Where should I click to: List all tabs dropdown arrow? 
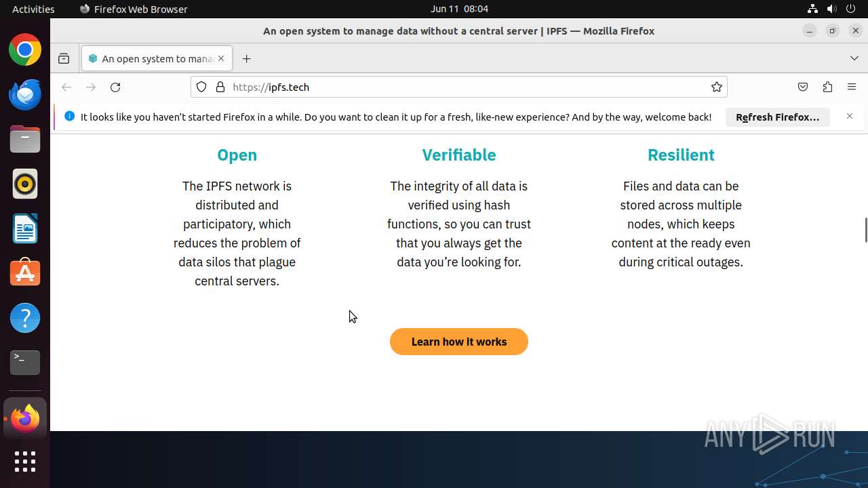[x=854, y=59]
